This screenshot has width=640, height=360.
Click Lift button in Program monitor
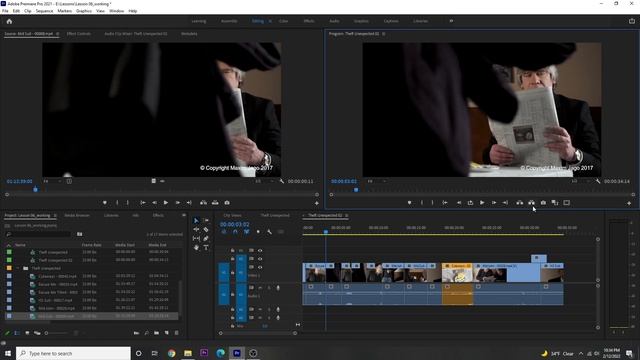point(520,202)
